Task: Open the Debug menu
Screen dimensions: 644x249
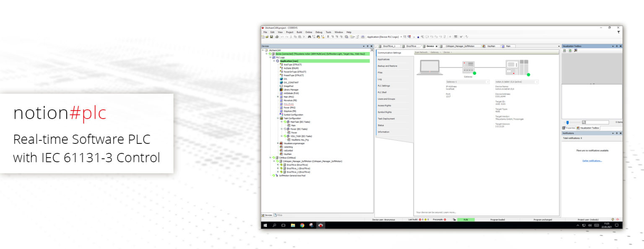Action: click(319, 32)
